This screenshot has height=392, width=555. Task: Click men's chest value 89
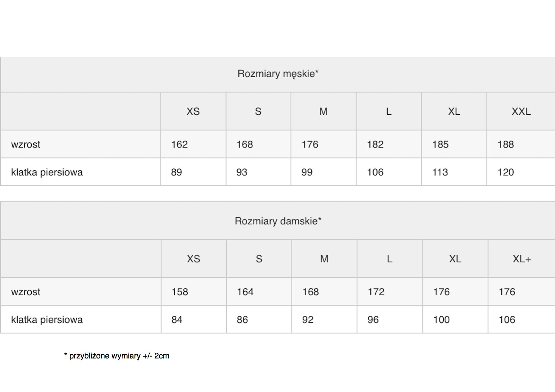pos(177,172)
